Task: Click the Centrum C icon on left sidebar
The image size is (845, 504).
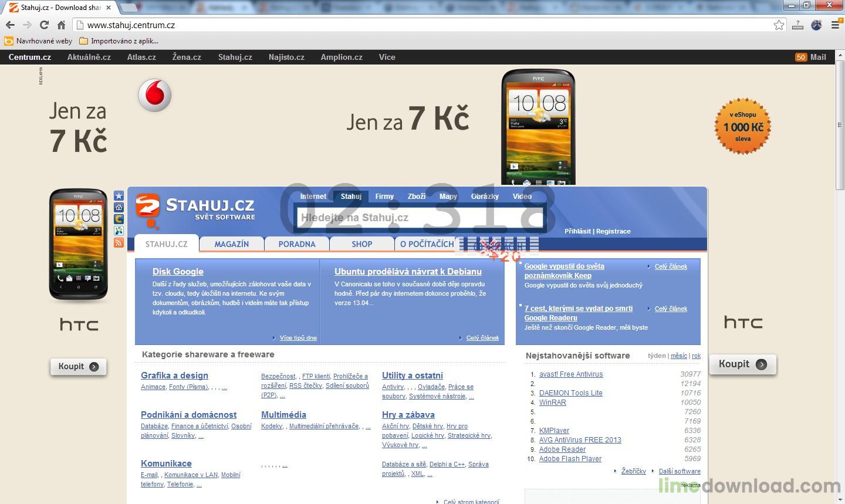Action: [119, 219]
